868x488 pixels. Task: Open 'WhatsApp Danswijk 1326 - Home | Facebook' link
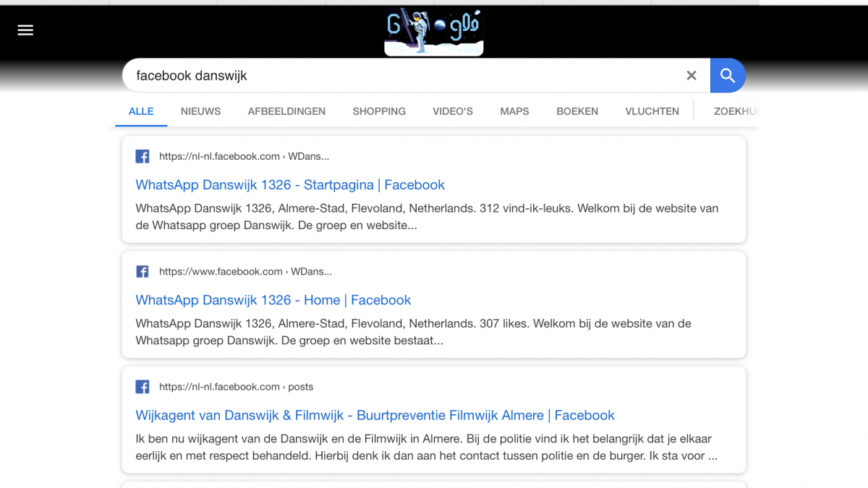(x=273, y=300)
